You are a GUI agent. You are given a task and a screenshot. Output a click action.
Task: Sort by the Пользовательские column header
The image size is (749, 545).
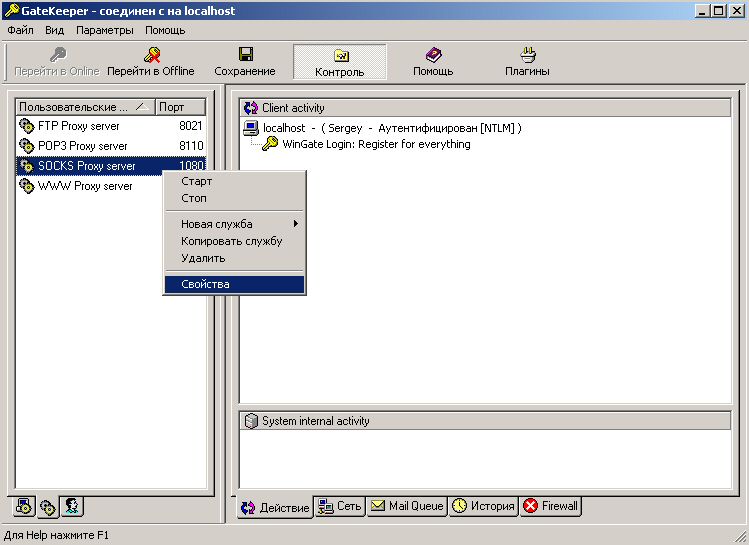[86, 107]
